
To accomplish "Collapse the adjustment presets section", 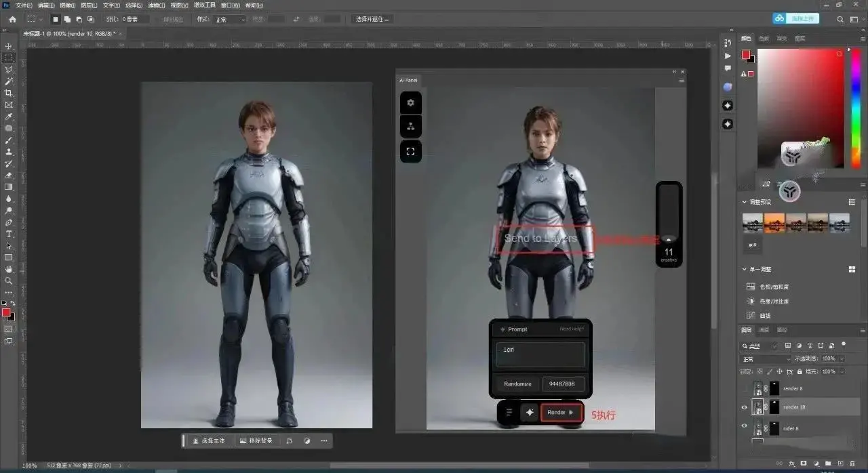I will click(x=745, y=202).
